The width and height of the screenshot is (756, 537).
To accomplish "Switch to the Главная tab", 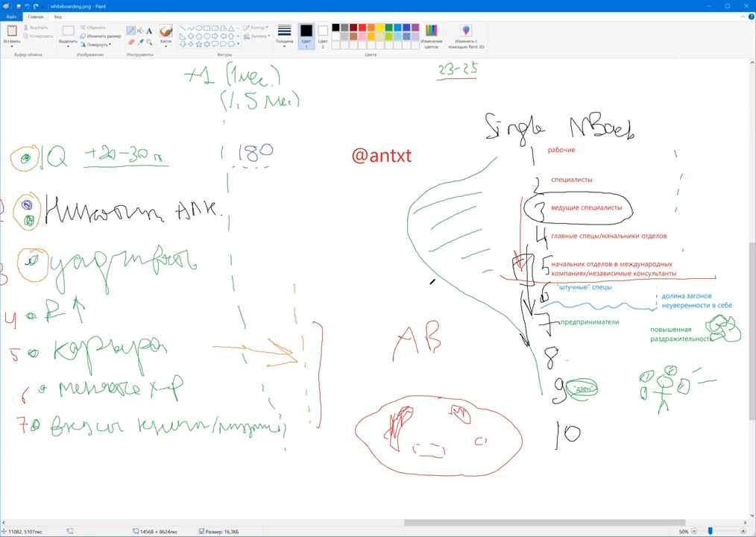I will [x=36, y=16].
